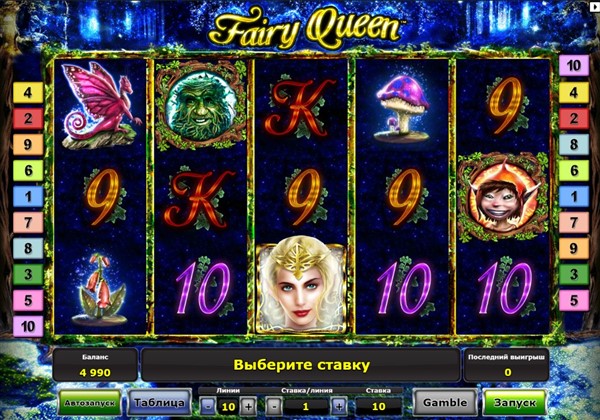
Task: Raise the bet per line with plus
Action: pos(339,407)
